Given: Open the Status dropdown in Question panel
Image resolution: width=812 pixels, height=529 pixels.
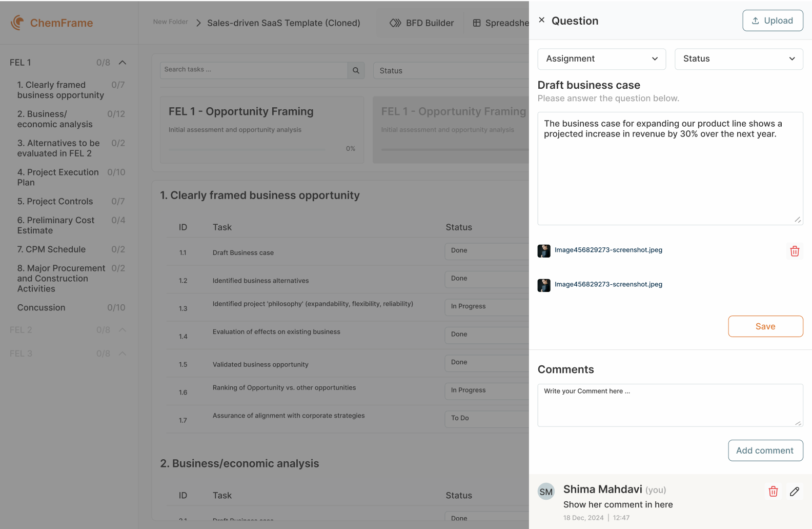Looking at the screenshot, I should coord(739,59).
